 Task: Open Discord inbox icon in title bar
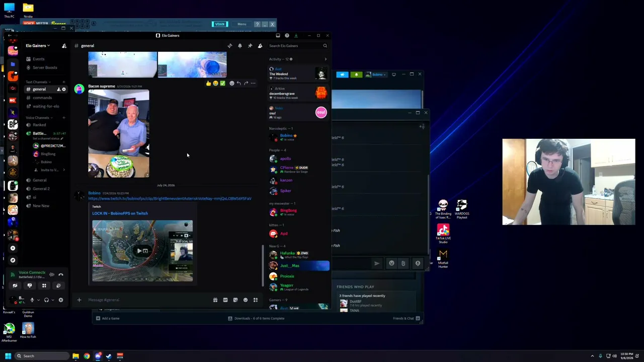(x=278, y=35)
